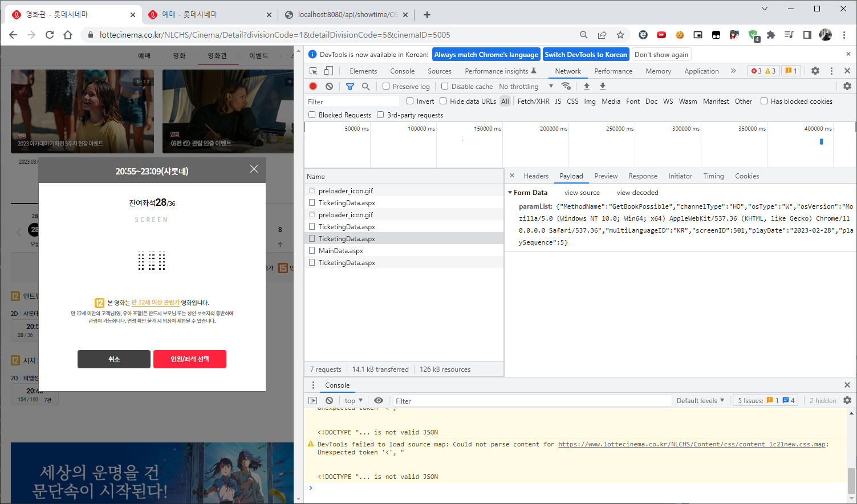Screen dimensions: 857x504
Task: Open Chrome side panel icon
Action: tap(807, 35)
